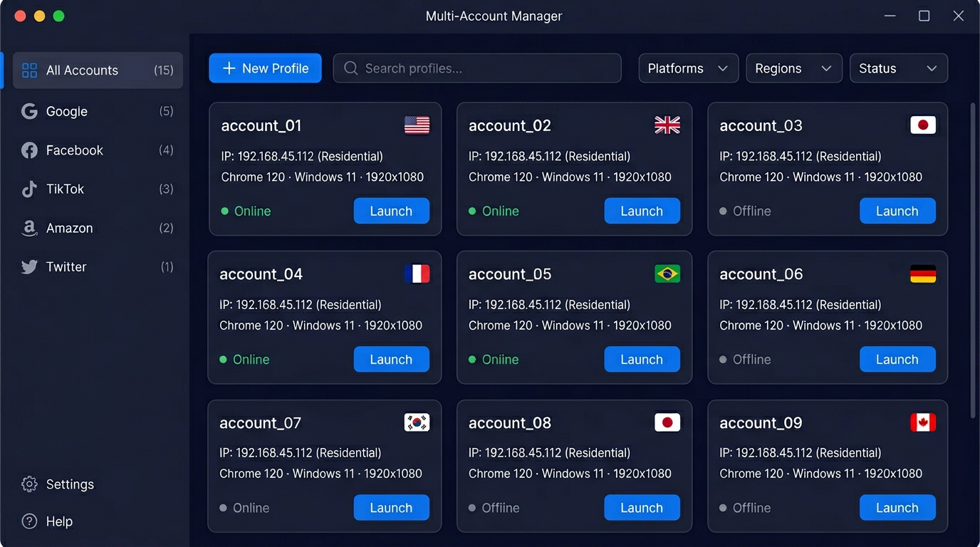Click the Facebook logo icon

coord(29,150)
